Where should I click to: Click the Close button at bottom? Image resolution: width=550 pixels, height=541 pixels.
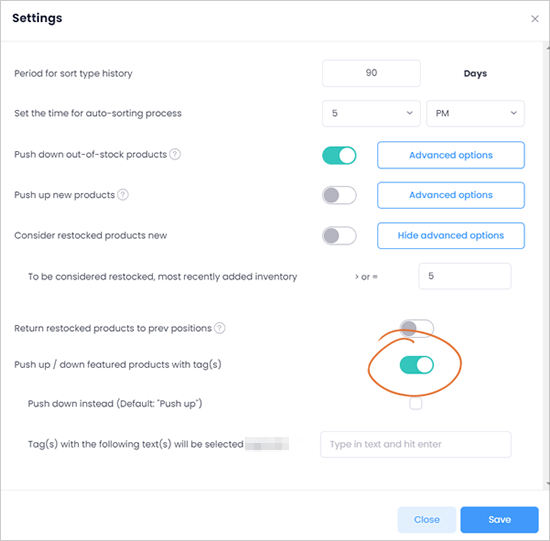point(427,520)
